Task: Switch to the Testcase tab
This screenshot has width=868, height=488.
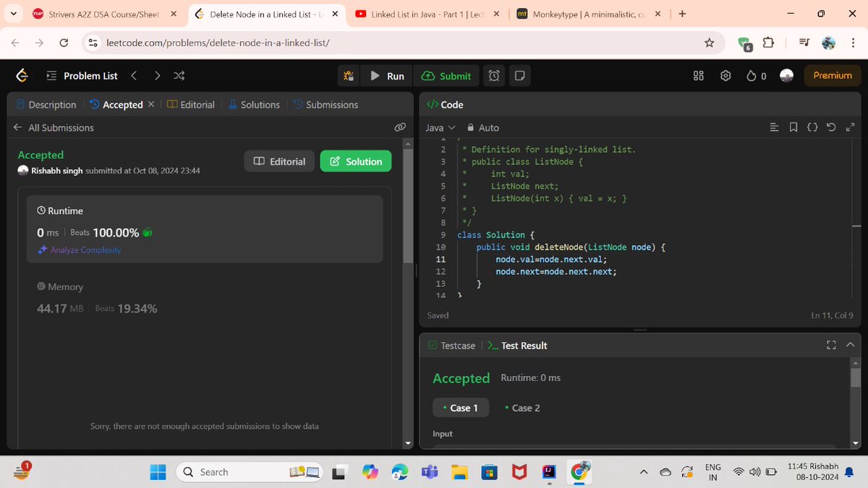Action: (x=451, y=346)
